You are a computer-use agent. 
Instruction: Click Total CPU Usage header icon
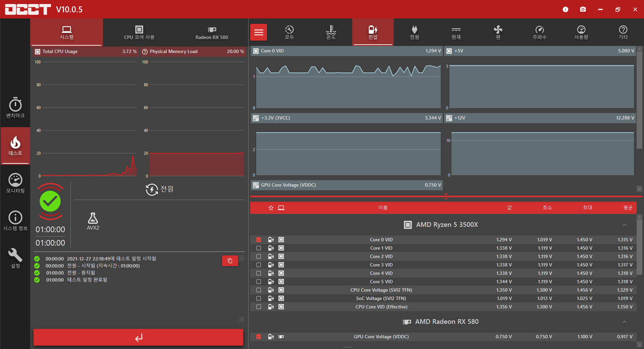click(38, 52)
